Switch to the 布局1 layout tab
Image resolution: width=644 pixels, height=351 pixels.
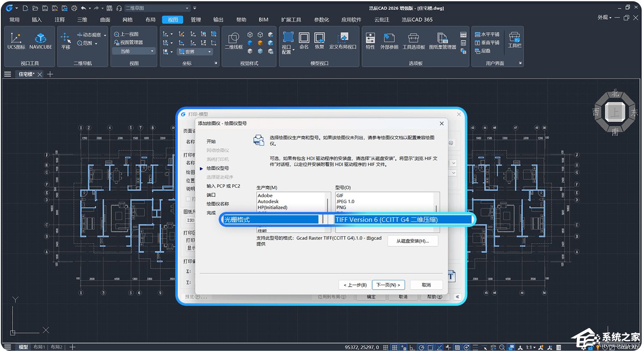(39, 347)
